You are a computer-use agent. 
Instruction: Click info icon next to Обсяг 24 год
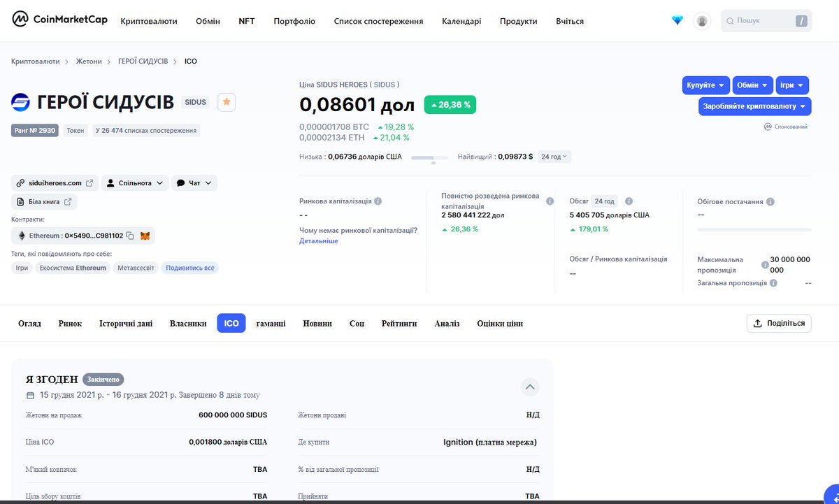point(629,201)
